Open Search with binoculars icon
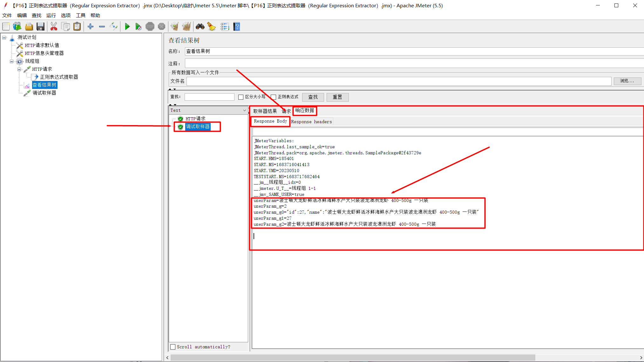Image resolution: width=644 pixels, height=362 pixels. point(200,27)
